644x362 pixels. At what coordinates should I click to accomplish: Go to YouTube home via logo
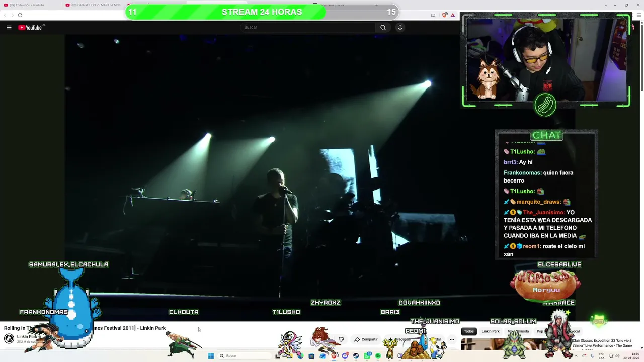pyautogui.click(x=31, y=27)
